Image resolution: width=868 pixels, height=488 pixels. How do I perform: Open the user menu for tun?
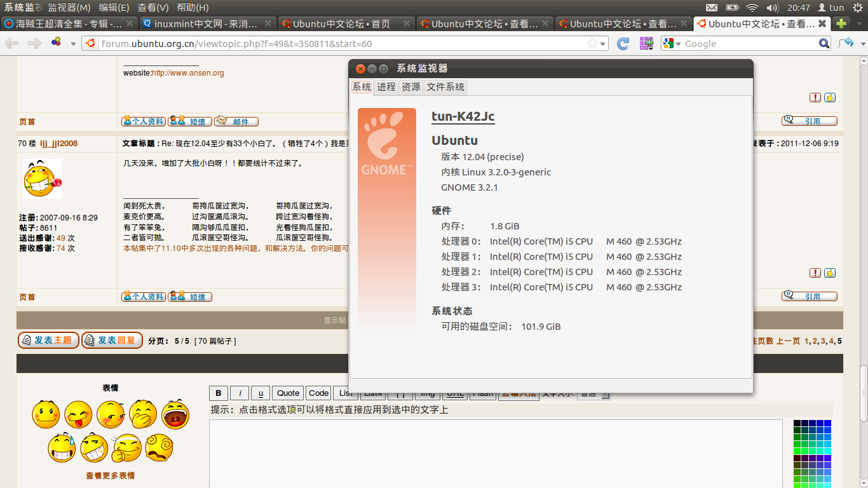(x=831, y=8)
